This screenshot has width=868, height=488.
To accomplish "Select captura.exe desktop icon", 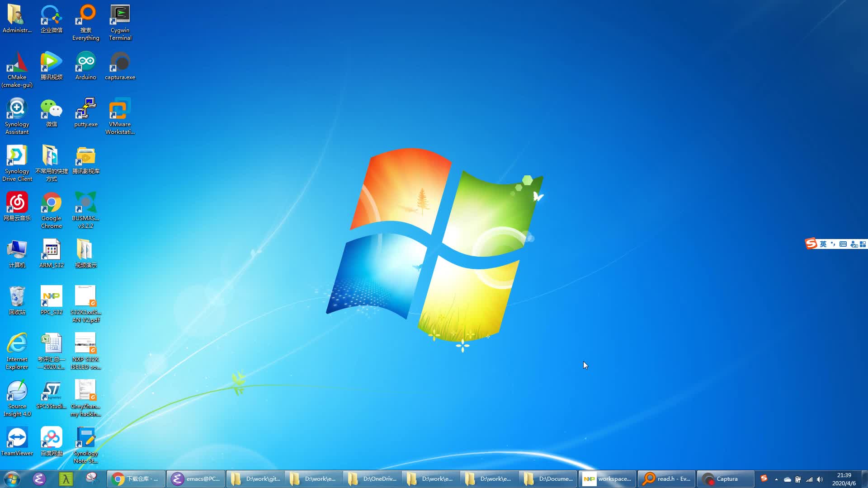I will [120, 66].
